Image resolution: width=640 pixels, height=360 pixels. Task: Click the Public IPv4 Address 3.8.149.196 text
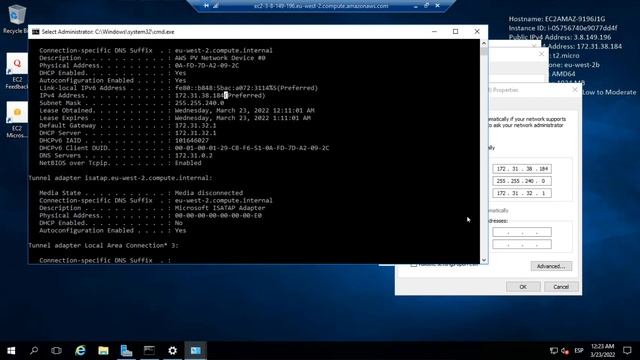pos(560,37)
